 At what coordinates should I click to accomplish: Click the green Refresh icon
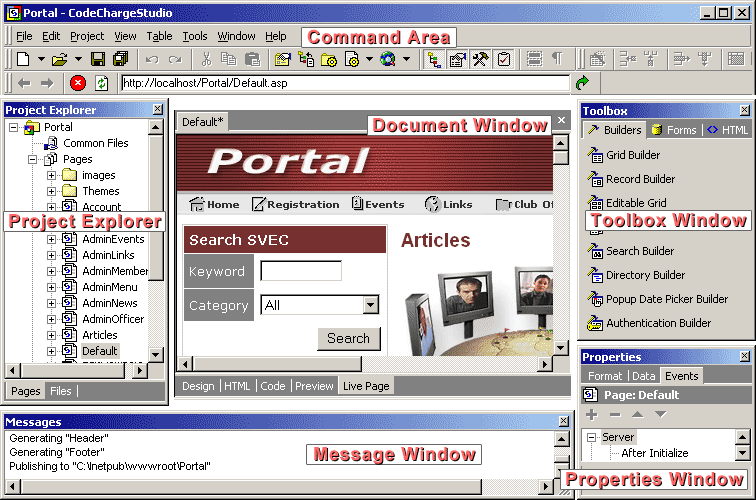pos(101,83)
